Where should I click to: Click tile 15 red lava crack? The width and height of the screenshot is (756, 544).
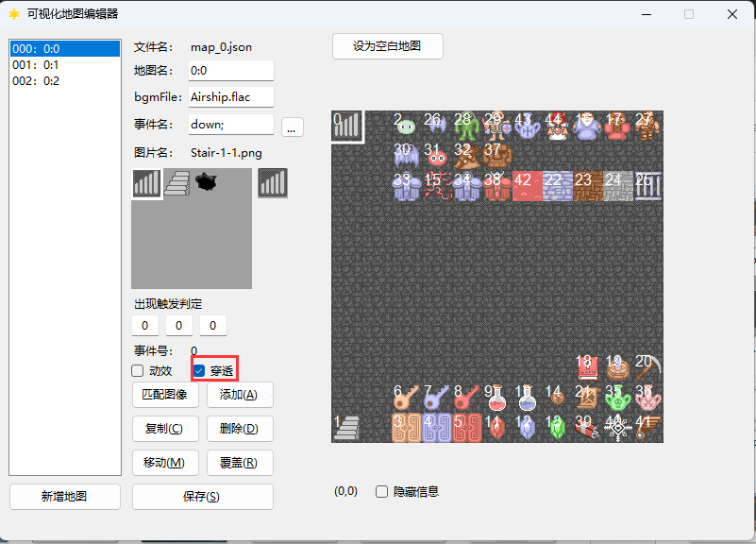click(437, 186)
